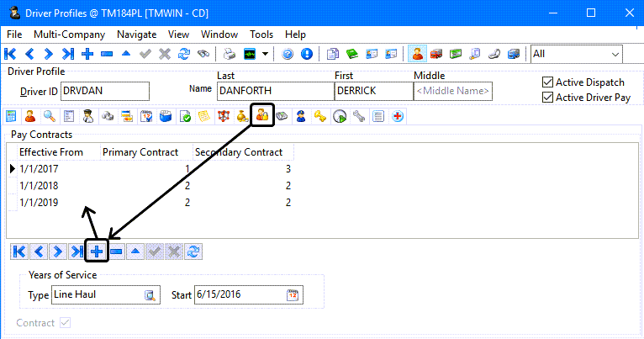Click the Middle Name field
This screenshot has height=339, width=644.
point(453,91)
